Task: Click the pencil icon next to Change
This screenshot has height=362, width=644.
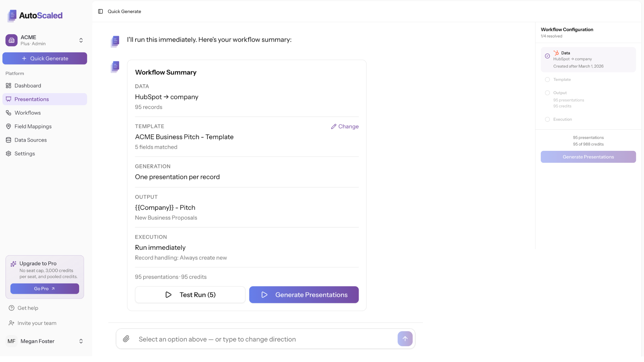Action: 334,126
